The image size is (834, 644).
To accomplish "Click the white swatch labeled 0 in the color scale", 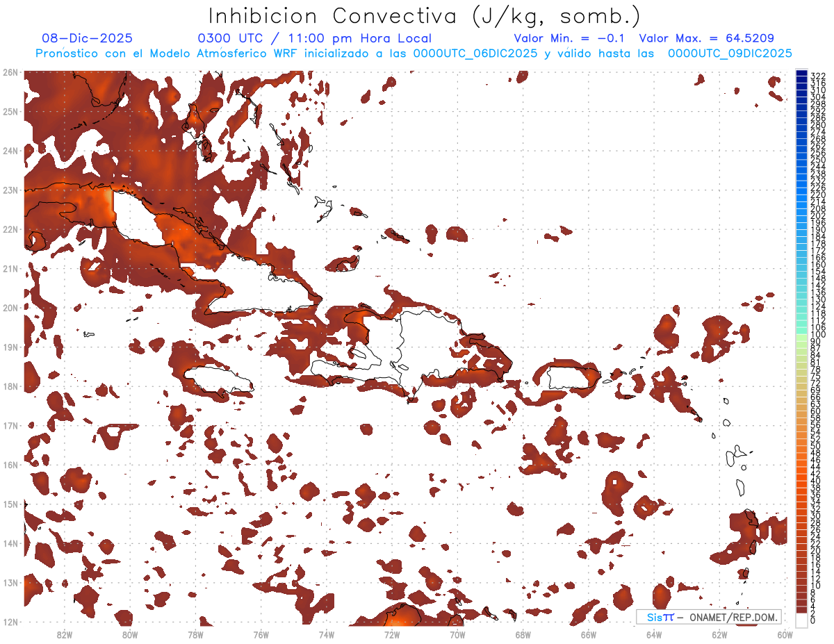I will [802, 619].
